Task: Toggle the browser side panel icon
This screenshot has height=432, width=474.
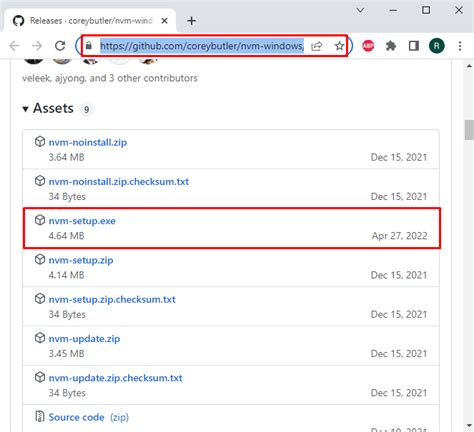Action: coord(414,46)
